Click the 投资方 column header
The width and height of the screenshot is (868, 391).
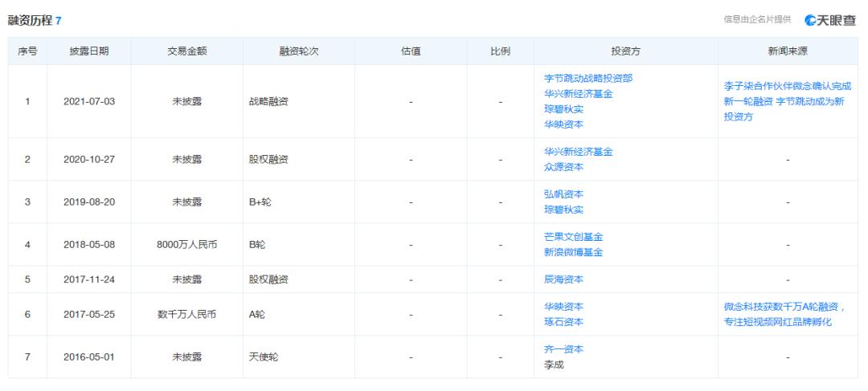coord(626,51)
